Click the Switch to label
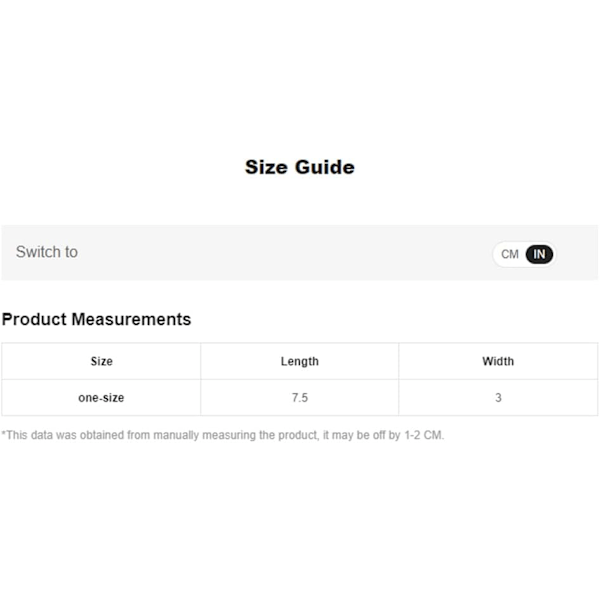This screenshot has height=600, width=600. tap(47, 252)
